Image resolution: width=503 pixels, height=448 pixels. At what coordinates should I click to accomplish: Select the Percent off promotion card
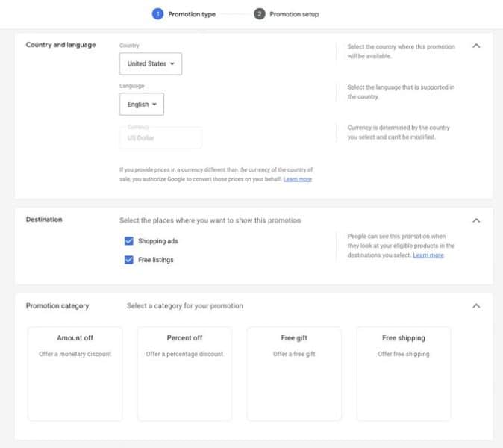[184, 373]
